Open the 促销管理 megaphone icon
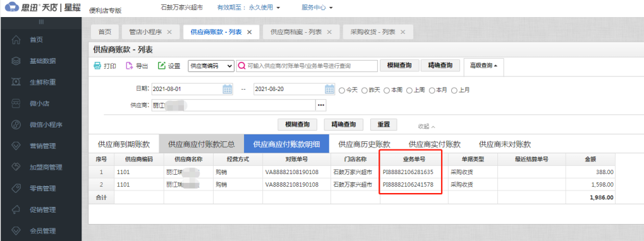The width and height of the screenshot is (644, 241). (x=16, y=209)
